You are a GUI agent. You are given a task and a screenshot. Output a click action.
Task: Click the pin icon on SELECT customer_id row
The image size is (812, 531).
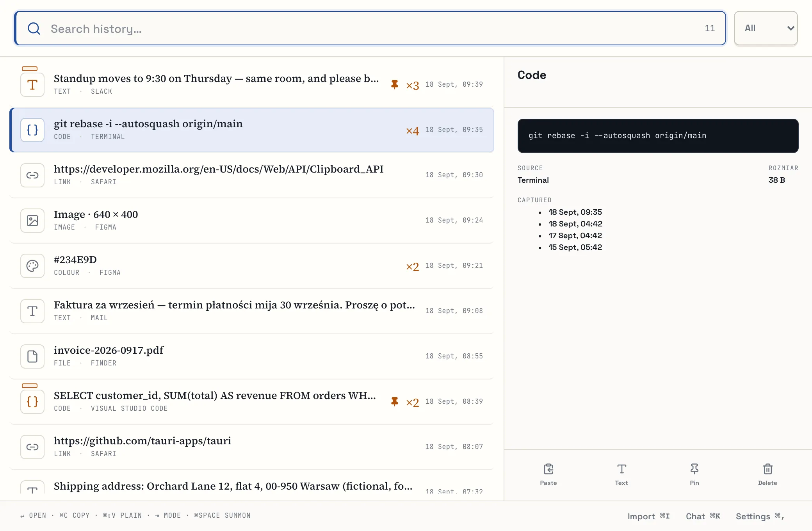395,401
